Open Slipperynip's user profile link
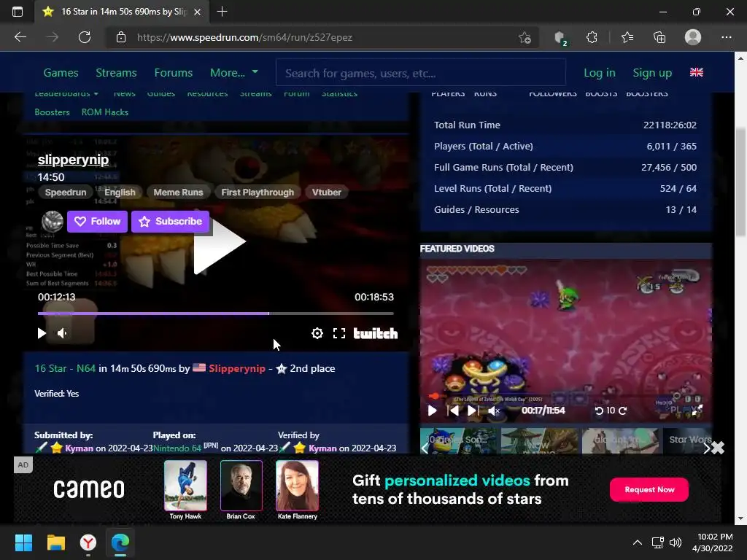747x560 pixels. click(237, 368)
